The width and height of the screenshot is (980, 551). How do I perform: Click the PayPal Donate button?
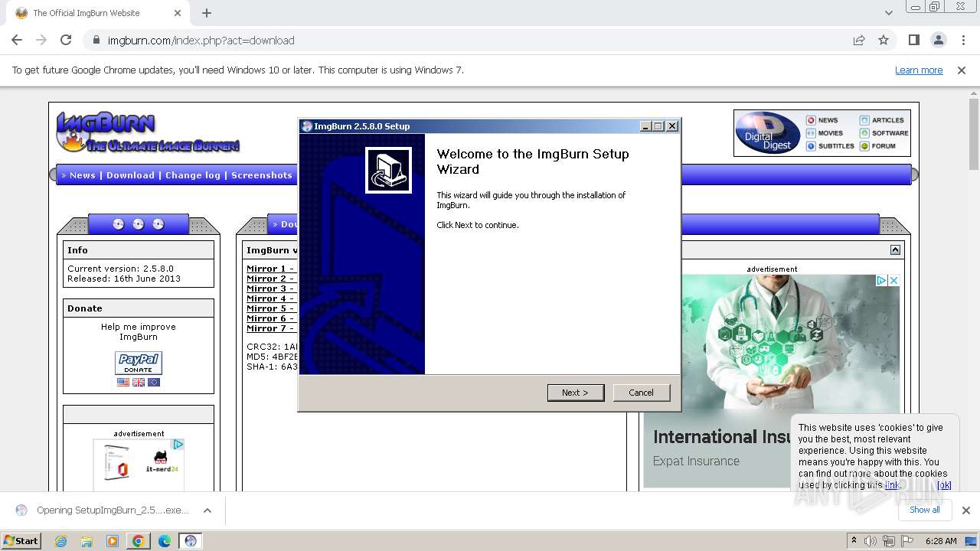[139, 363]
